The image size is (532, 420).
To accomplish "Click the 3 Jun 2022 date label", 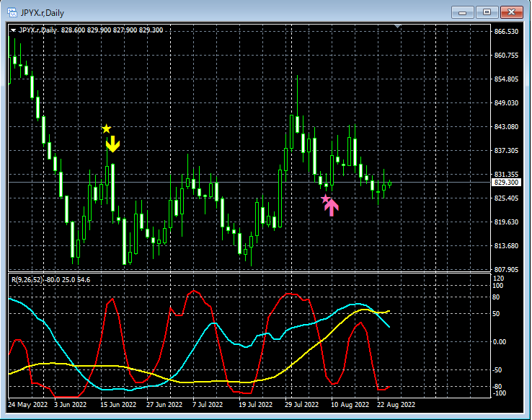I will pyautogui.click(x=70, y=404).
